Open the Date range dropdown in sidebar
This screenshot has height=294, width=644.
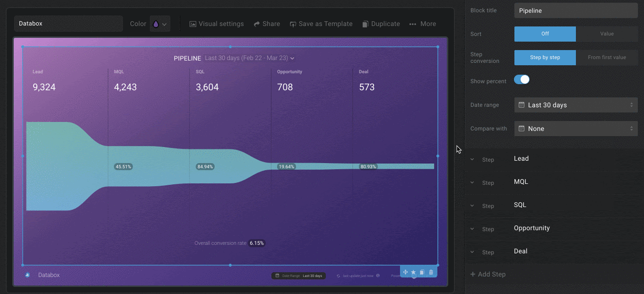tap(575, 105)
